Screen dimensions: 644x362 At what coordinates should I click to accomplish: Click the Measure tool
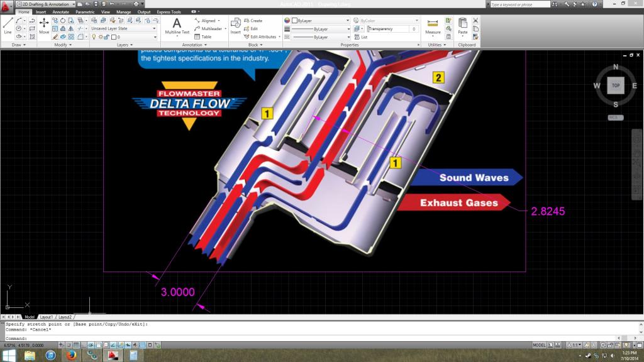tap(433, 26)
